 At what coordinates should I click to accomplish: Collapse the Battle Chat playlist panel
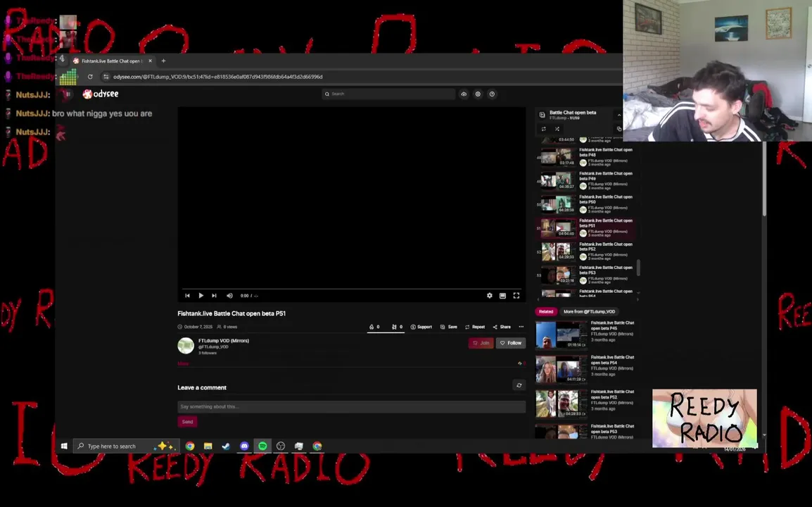click(x=618, y=115)
